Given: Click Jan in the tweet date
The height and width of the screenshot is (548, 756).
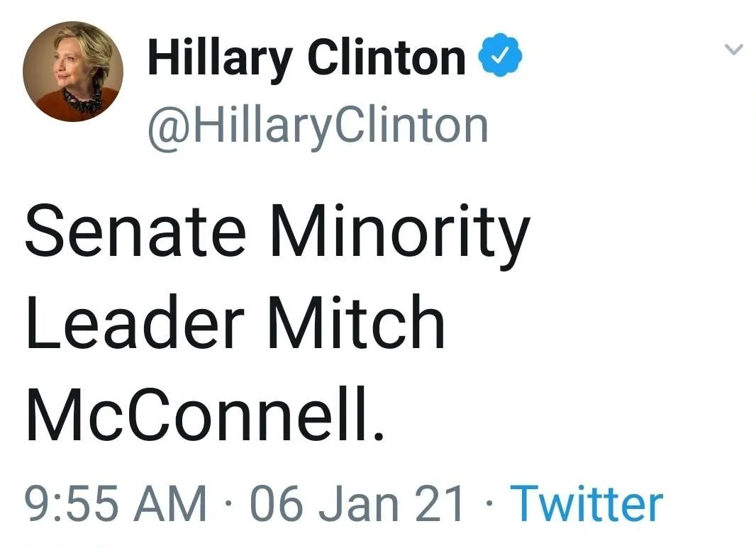Looking at the screenshot, I should tap(354, 503).
